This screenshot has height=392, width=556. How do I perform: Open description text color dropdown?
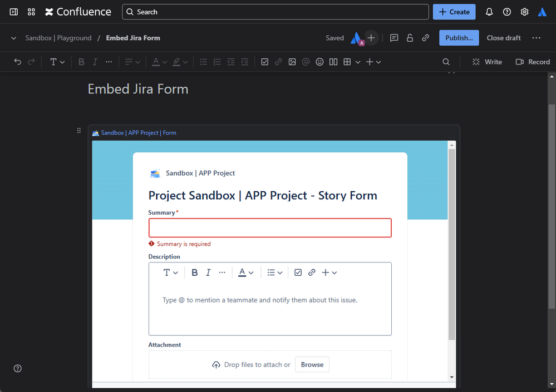tap(246, 272)
